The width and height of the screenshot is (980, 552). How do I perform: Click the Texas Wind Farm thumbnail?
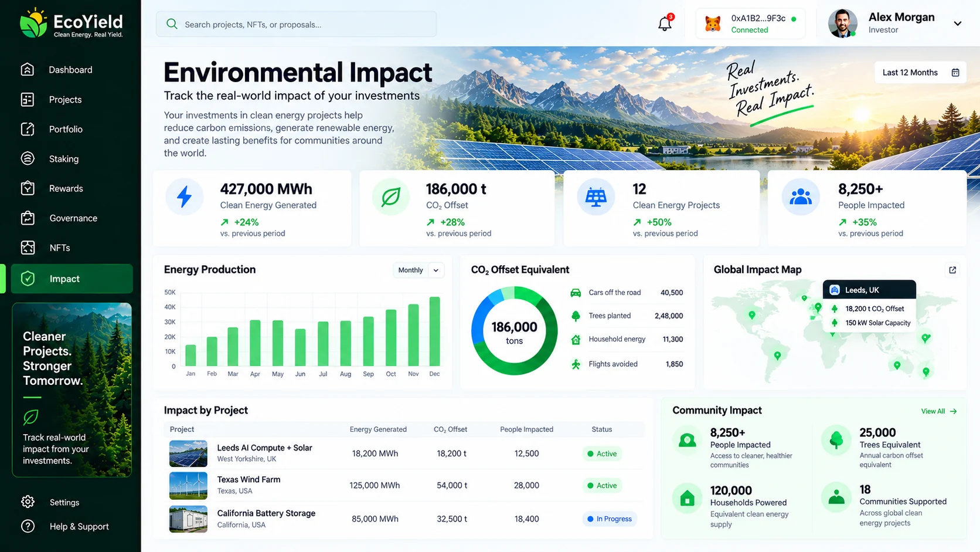(188, 486)
